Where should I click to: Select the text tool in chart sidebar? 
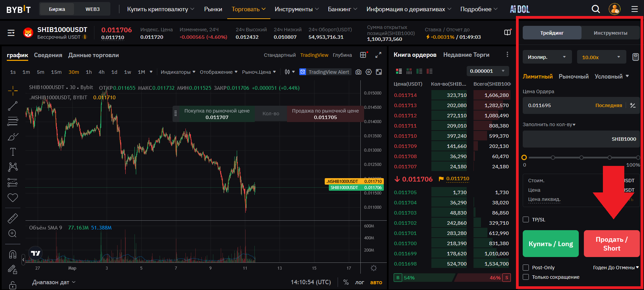(13, 152)
